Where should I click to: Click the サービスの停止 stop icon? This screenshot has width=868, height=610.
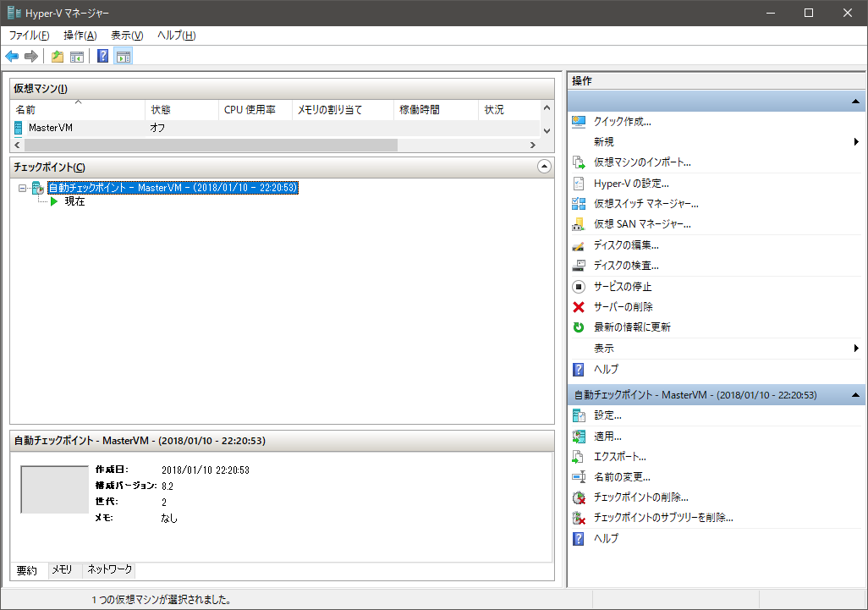pos(580,286)
